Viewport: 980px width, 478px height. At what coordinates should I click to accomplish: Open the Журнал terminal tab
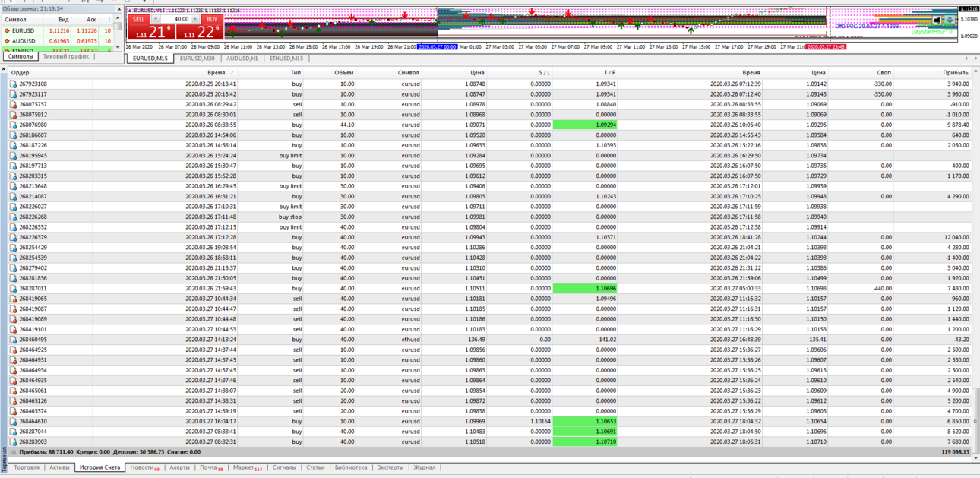424,467
